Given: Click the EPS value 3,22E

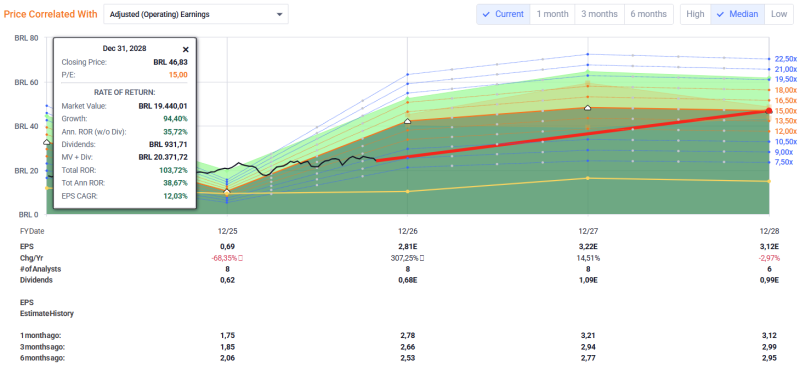Looking at the screenshot, I should (x=588, y=247).
